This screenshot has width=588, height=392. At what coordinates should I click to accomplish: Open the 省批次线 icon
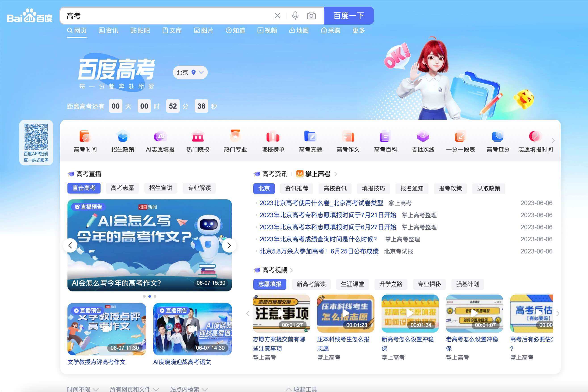click(423, 141)
